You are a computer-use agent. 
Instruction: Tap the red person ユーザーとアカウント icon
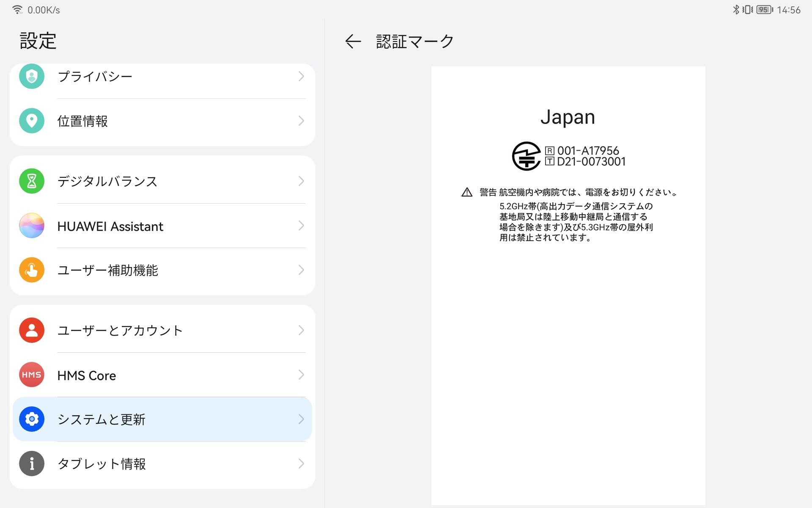(x=32, y=330)
